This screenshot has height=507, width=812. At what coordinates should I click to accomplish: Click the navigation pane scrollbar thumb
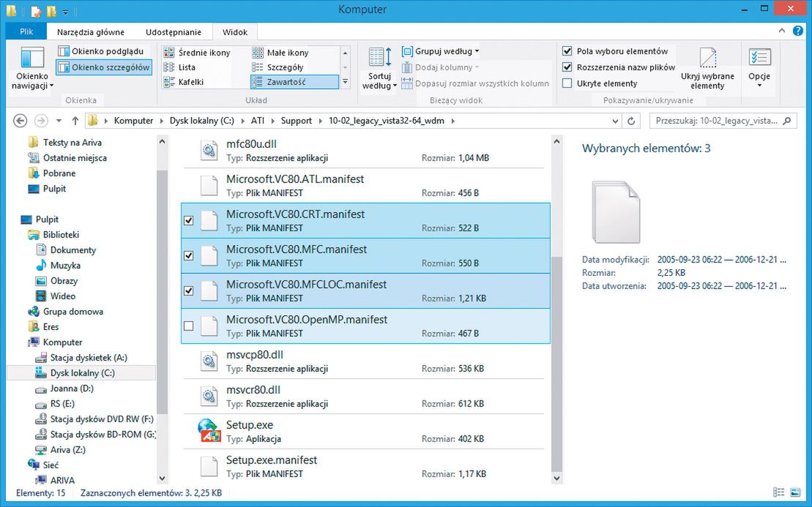coord(162,293)
